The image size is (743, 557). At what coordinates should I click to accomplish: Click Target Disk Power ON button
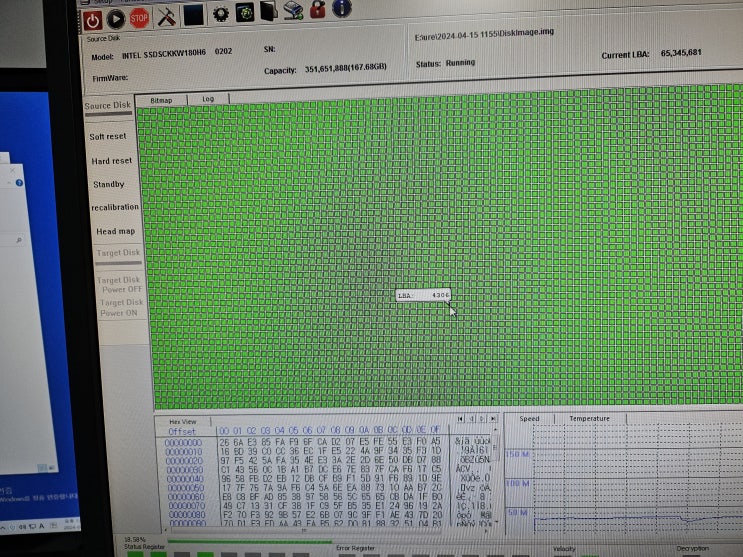[x=120, y=308]
